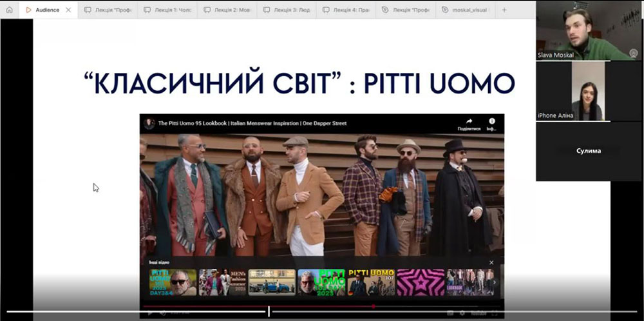Click the Pitti Uomo 95 Lookbook video title
Image resolution: width=644 pixels, height=321 pixels.
[252, 123]
